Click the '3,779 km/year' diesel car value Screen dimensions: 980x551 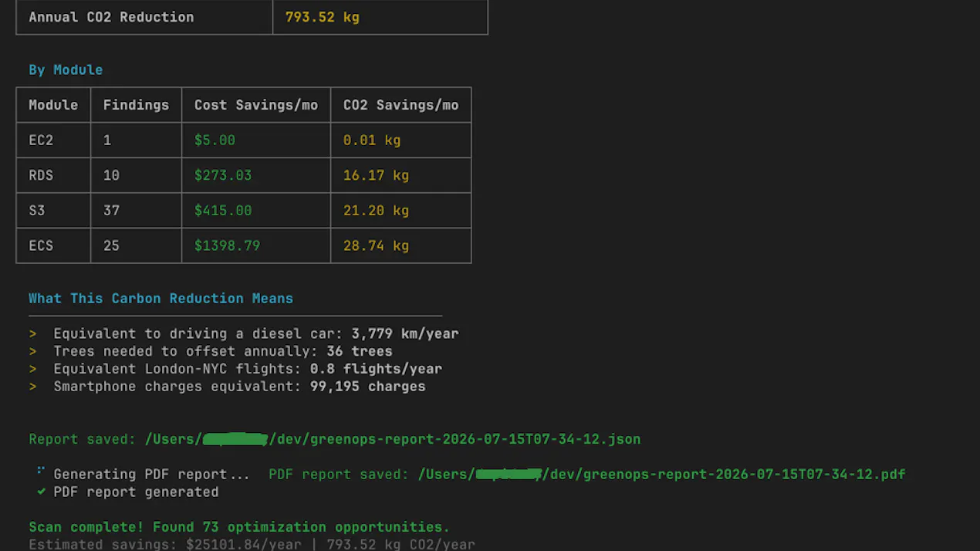[x=404, y=334]
